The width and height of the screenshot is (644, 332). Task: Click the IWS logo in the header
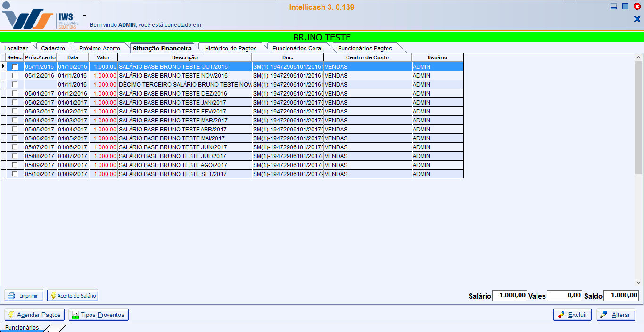(40, 19)
